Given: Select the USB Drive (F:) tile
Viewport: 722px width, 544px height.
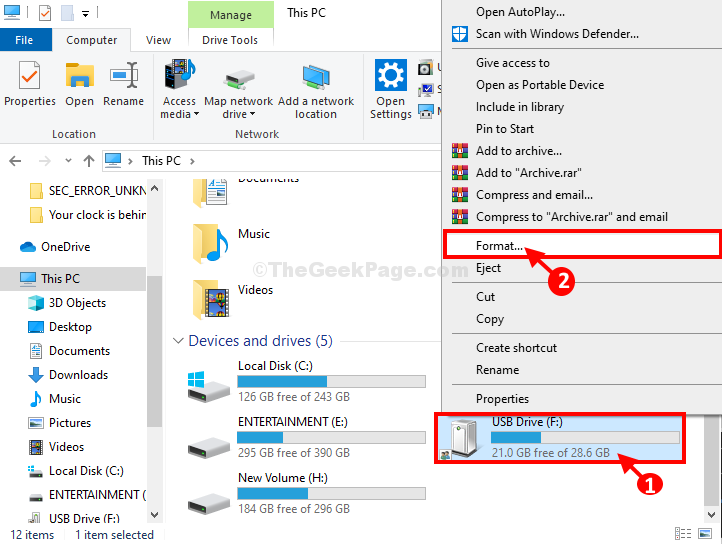Looking at the screenshot, I should click(x=560, y=438).
